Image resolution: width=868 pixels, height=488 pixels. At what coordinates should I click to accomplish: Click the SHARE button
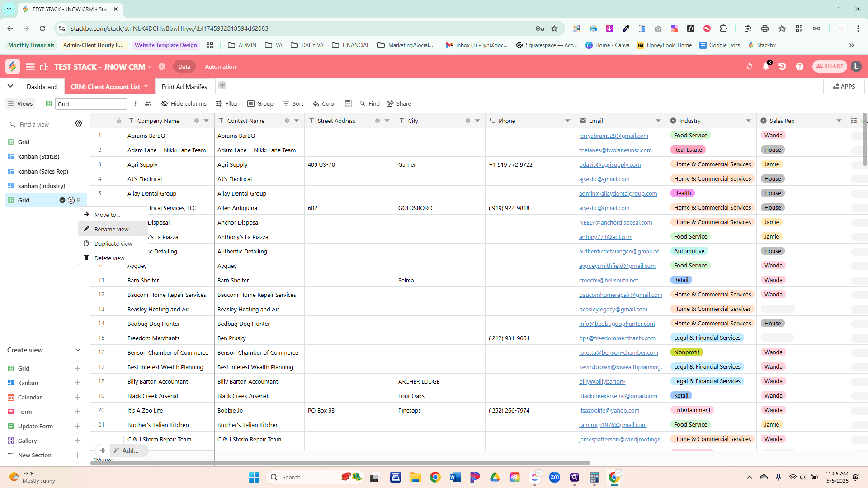830,66
